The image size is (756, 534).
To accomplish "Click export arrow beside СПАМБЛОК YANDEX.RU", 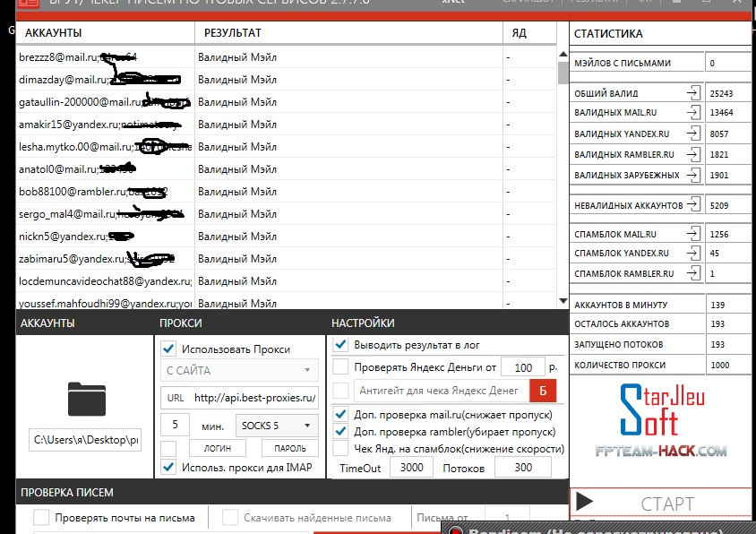I will [692, 253].
